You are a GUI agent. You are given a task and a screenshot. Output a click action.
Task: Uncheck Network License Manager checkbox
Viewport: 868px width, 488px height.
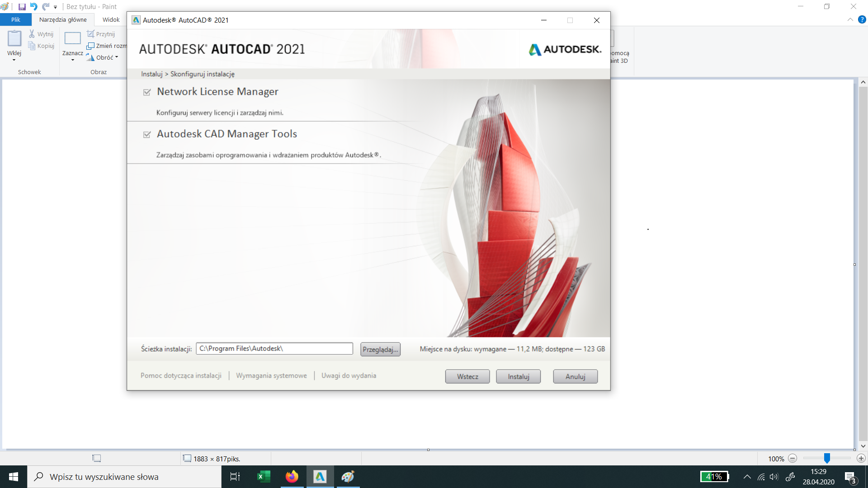(x=147, y=92)
